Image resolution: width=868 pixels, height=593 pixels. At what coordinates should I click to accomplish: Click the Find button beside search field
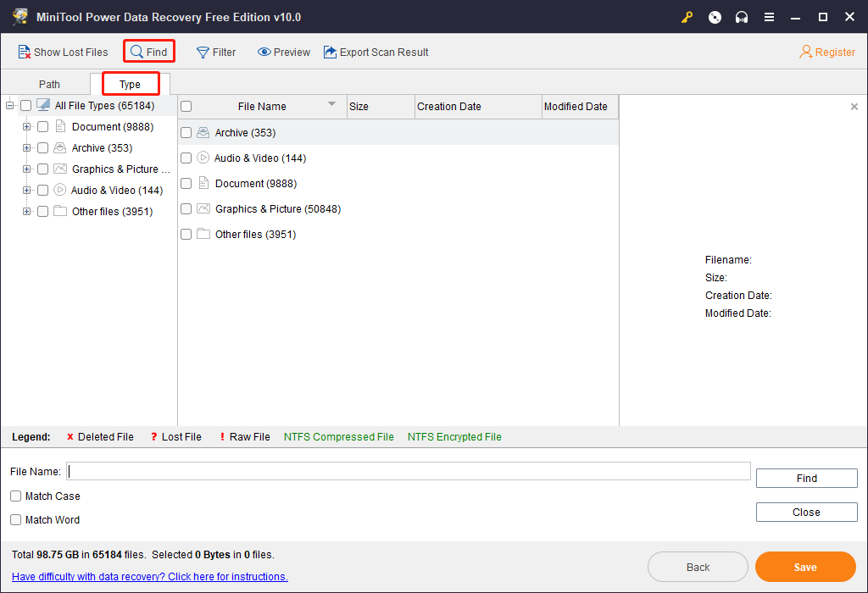pos(807,479)
